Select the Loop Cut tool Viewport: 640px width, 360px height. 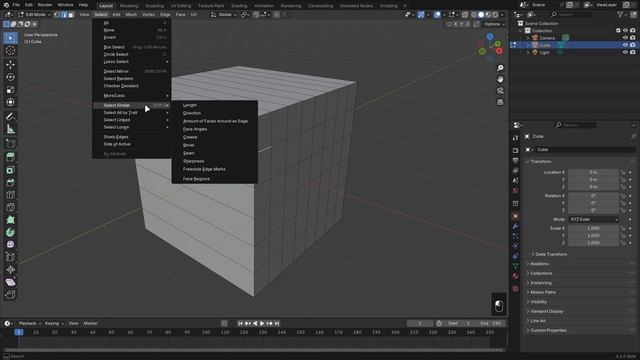[x=10, y=195]
